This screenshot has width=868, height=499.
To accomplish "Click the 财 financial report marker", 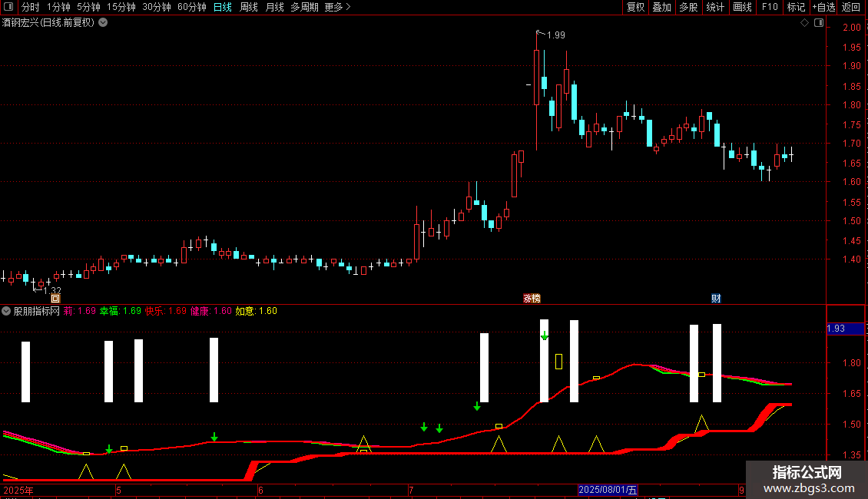I will (x=716, y=299).
